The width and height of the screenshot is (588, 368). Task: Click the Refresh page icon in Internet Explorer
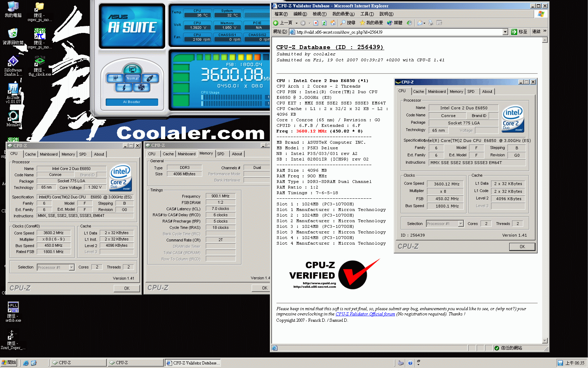[x=324, y=23]
